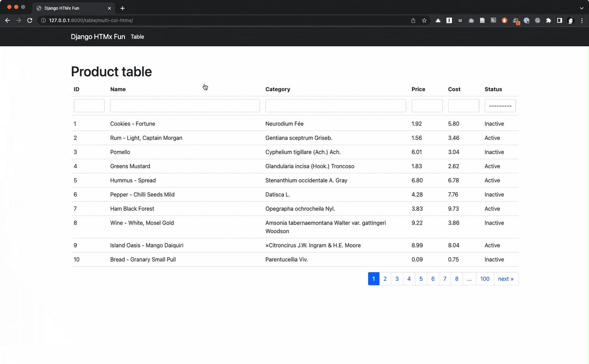Click the camera screenshot extension icon

pos(471,20)
